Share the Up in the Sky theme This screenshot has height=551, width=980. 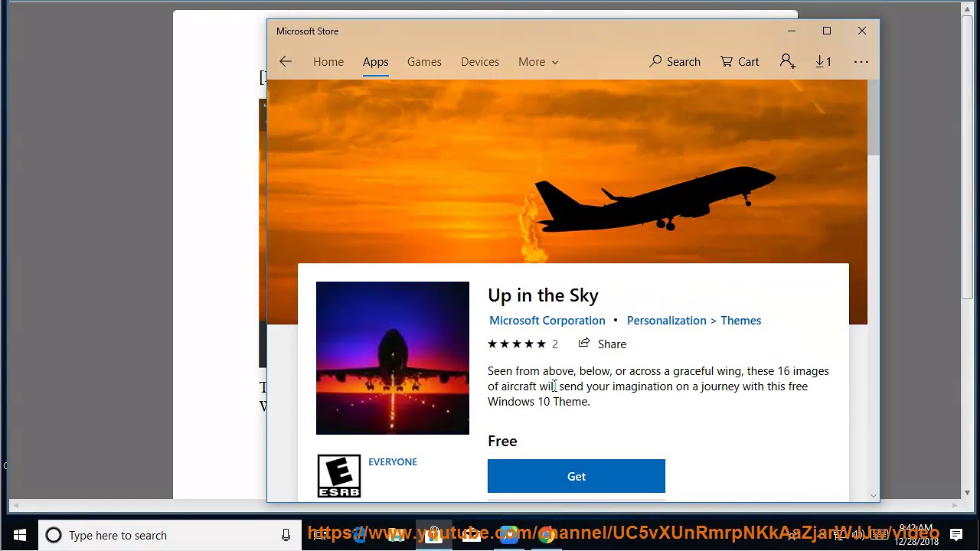pos(603,344)
